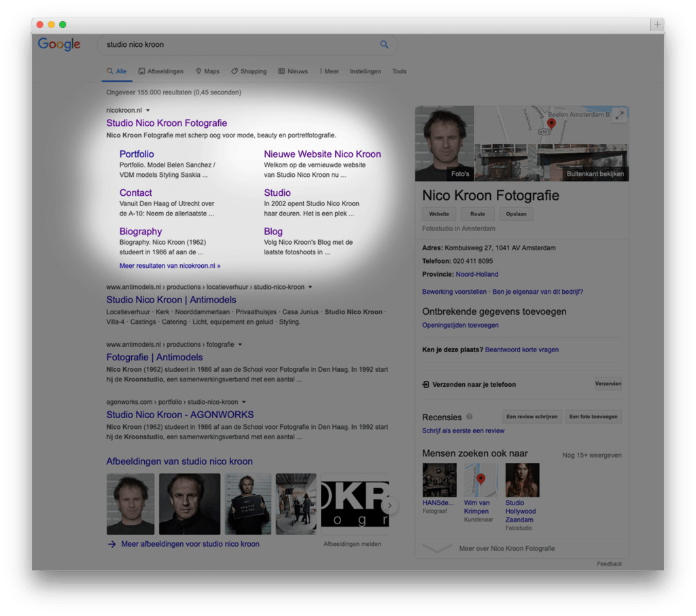Click the blue search magnifier icon
Screen dimensions: 696x616
point(384,44)
